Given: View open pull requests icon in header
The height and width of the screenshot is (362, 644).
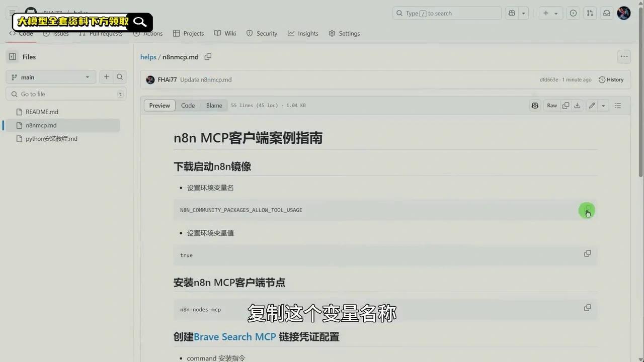Looking at the screenshot, I should pos(590,13).
